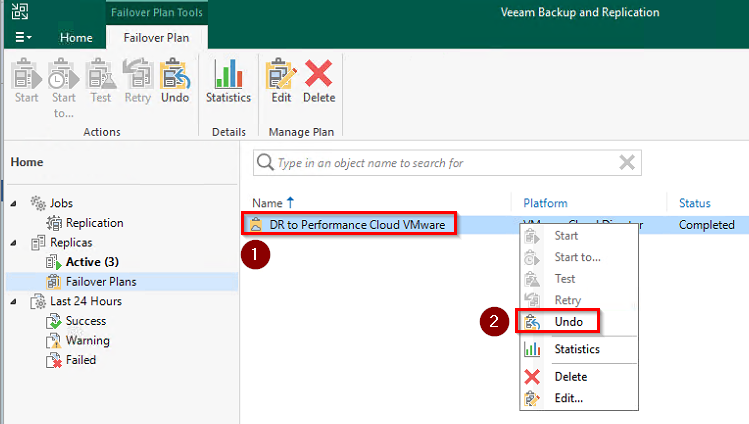Click the Failover Plan Tools contextual tab
This screenshot has height=424, width=749.
click(x=157, y=12)
